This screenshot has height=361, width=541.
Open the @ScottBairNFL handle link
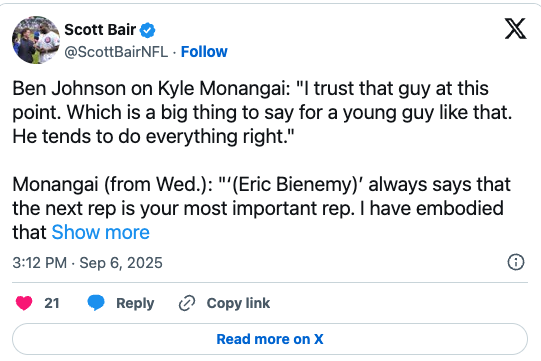coord(116,52)
